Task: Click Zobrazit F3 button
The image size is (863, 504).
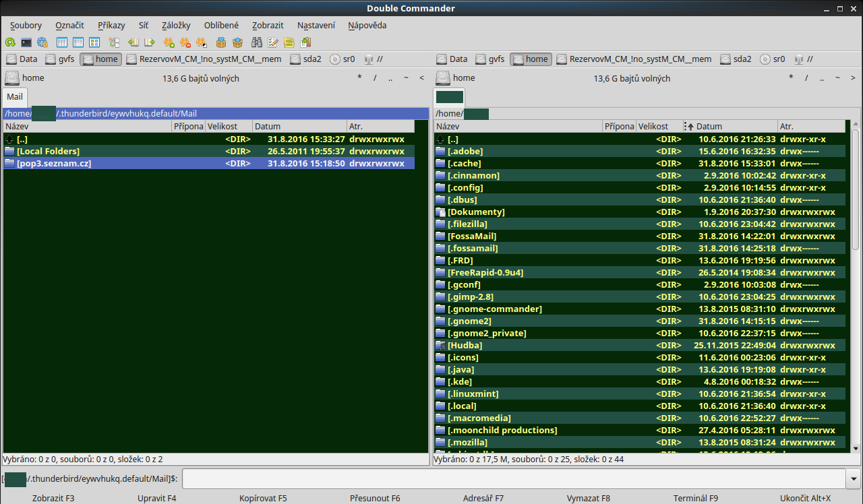Action: [x=53, y=498]
